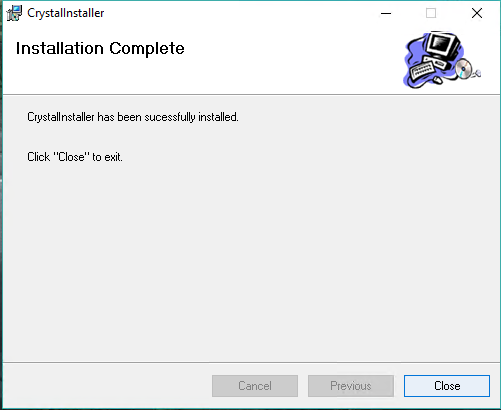Click the CrystalInstaller title bar setup icon
Screen dimensions: 501x410
tap(14, 13)
